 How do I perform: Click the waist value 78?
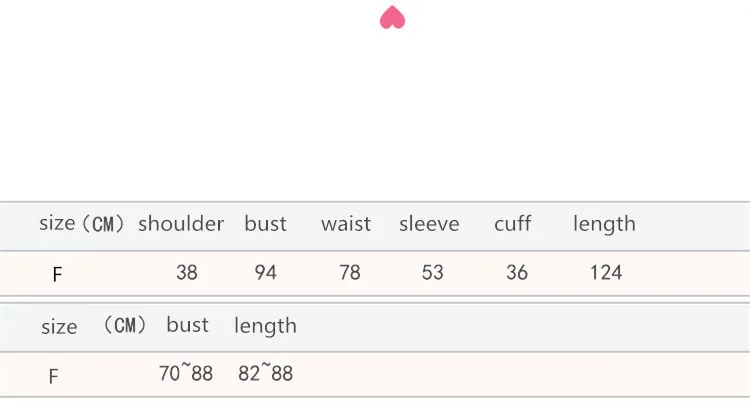(x=350, y=273)
